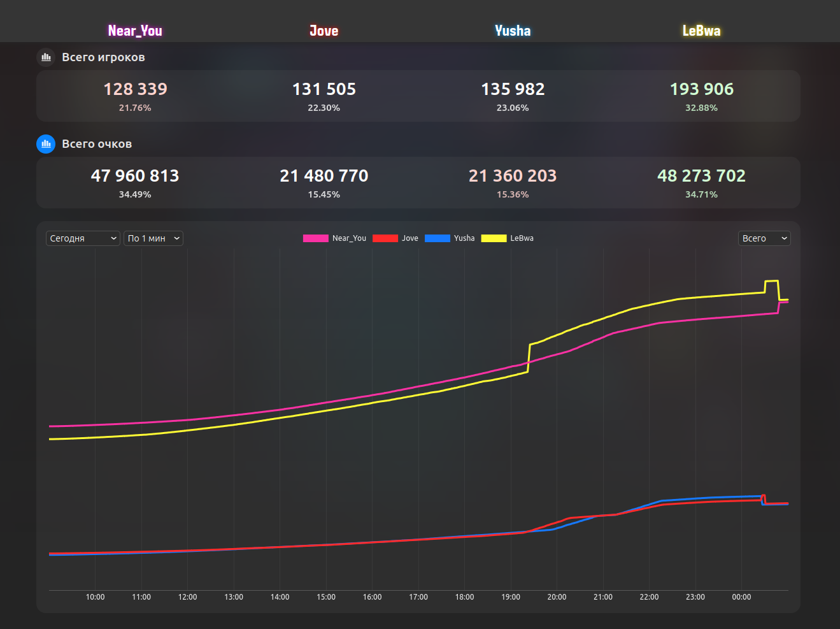The height and width of the screenshot is (629, 840).
Task: Click the gray chart icon beside Всего игроков
Action: tap(46, 57)
